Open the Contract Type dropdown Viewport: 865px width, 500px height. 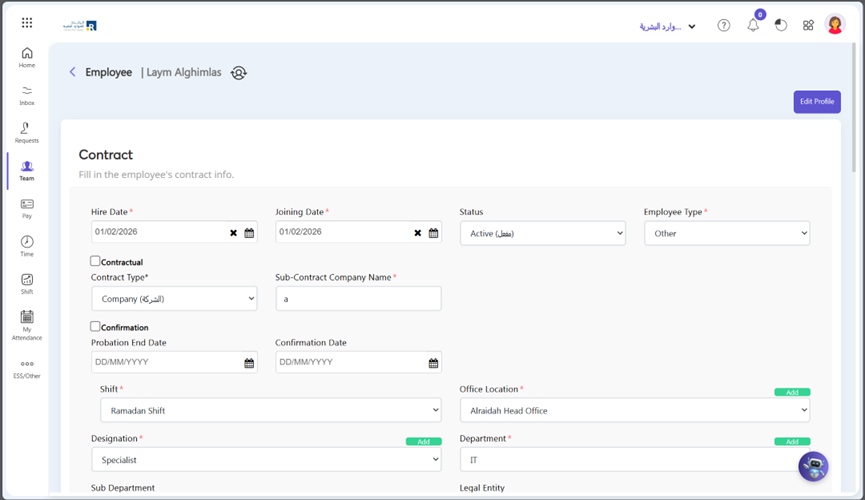click(174, 298)
